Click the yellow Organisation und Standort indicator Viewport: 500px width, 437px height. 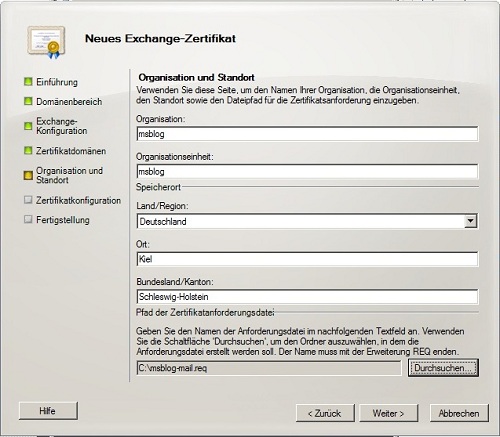pos(28,175)
